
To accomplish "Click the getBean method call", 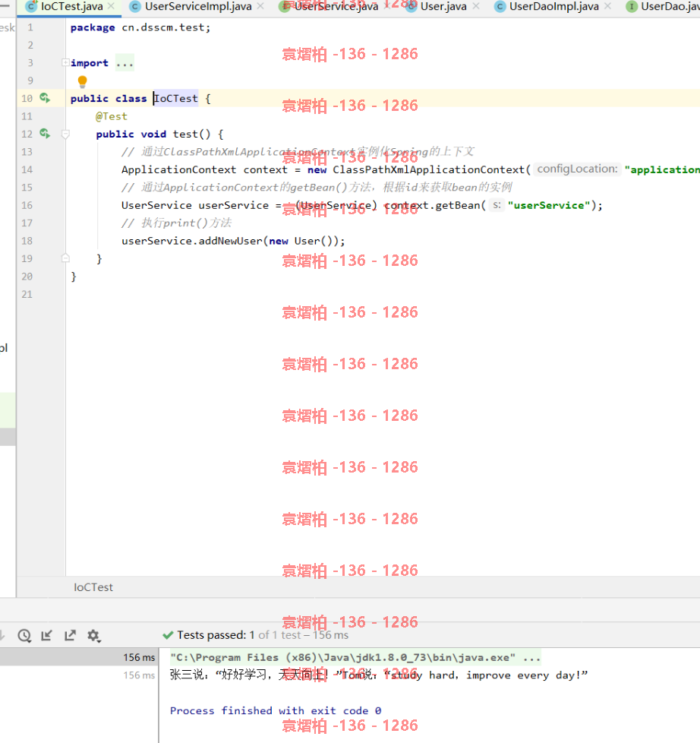I will (458, 205).
